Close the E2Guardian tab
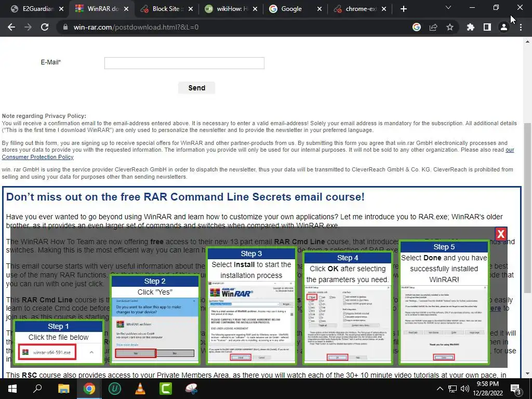The height and width of the screenshot is (399, 532). point(61,9)
